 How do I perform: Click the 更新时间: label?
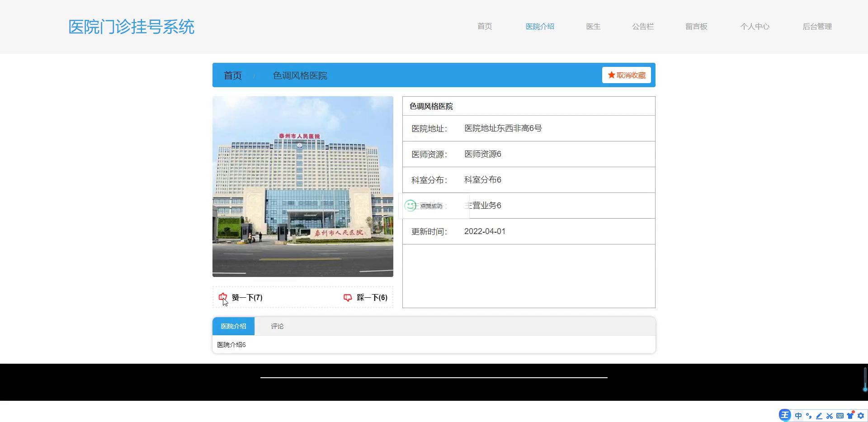coord(429,232)
